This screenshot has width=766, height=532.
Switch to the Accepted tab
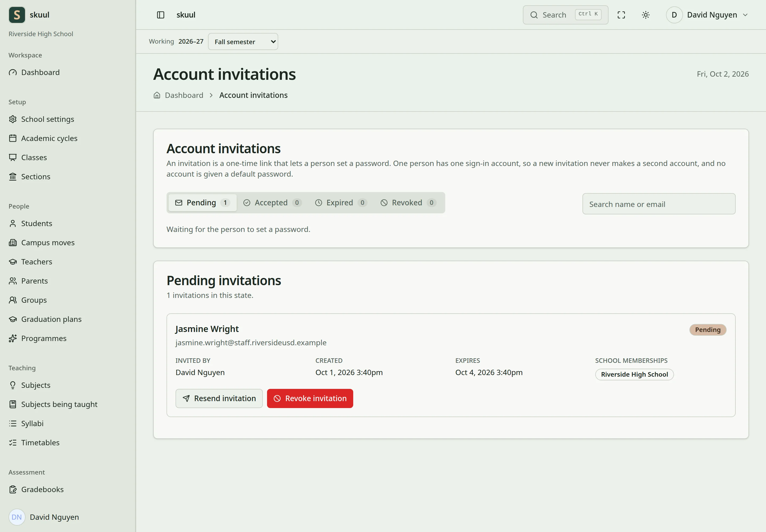point(272,203)
